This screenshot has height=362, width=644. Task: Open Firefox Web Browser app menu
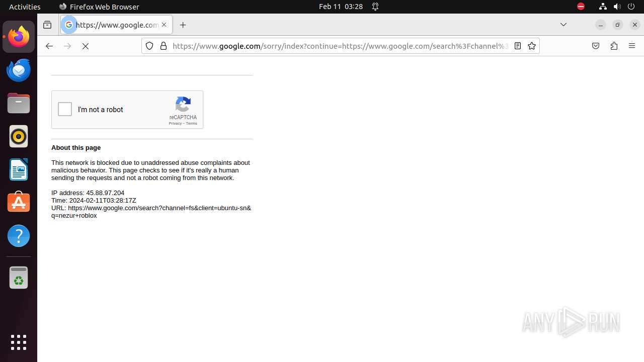click(99, 7)
